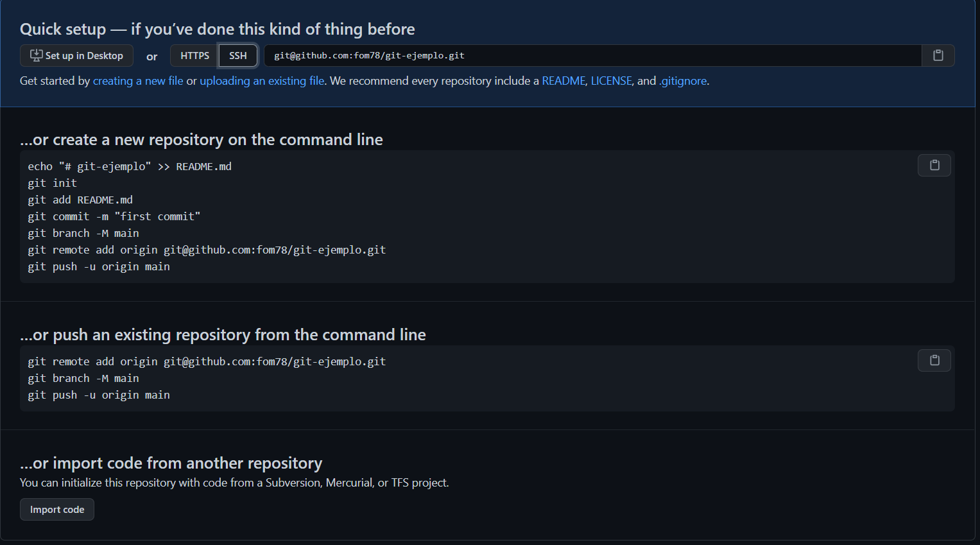Viewport: 980px width, 545px height.
Task: Click the 'git commit -m "first commit"' line
Action: (x=114, y=217)
